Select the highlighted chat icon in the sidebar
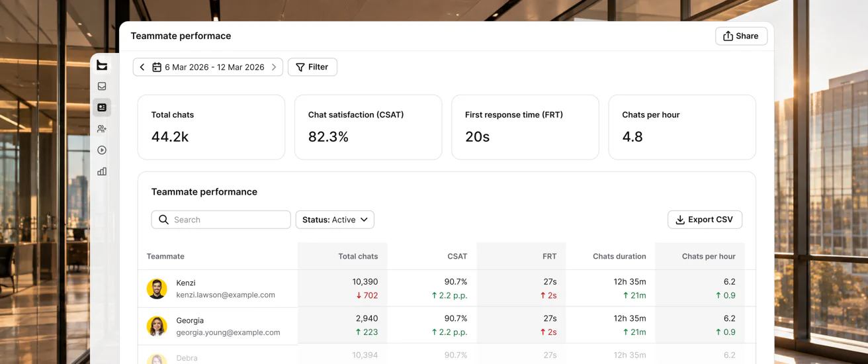The image size is (868, 364). click(102, 107)
